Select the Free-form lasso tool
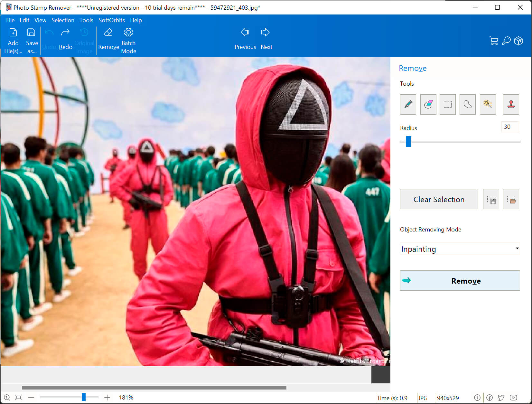 [467, 104]
